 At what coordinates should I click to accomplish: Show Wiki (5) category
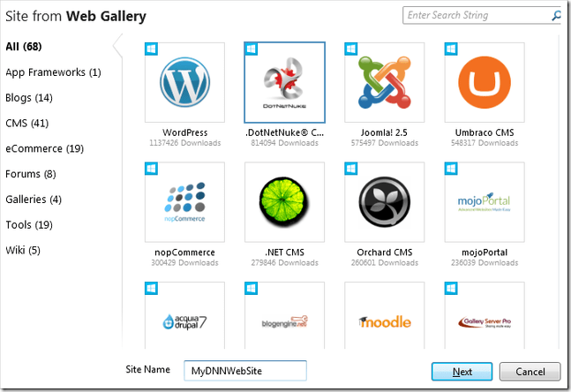click(x=23, y=250)
